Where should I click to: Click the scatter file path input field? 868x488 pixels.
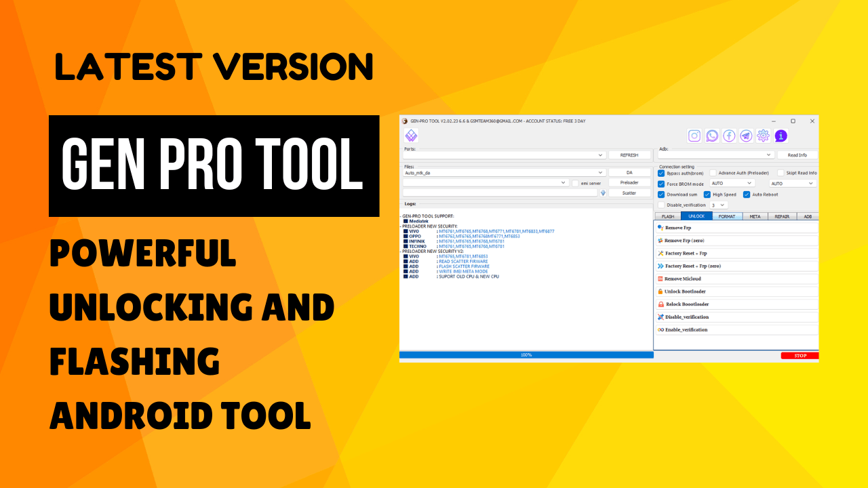point(500,192)
